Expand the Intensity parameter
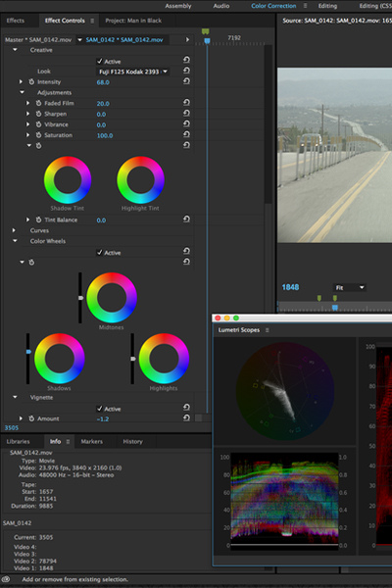Viewport: 392px width, 588px height. coord(21,81)
